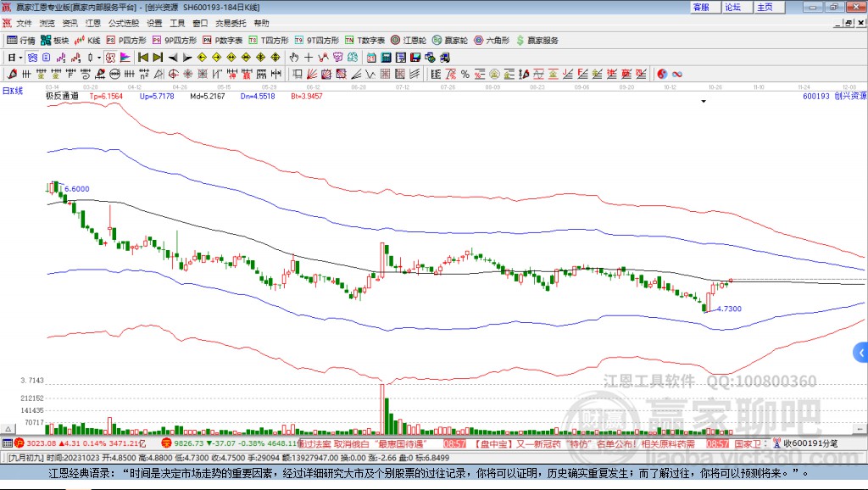This screenshot has height=490, width=868.
Task: Open 赢家服务 with dollar icon
Action: (x=537, y=41)
